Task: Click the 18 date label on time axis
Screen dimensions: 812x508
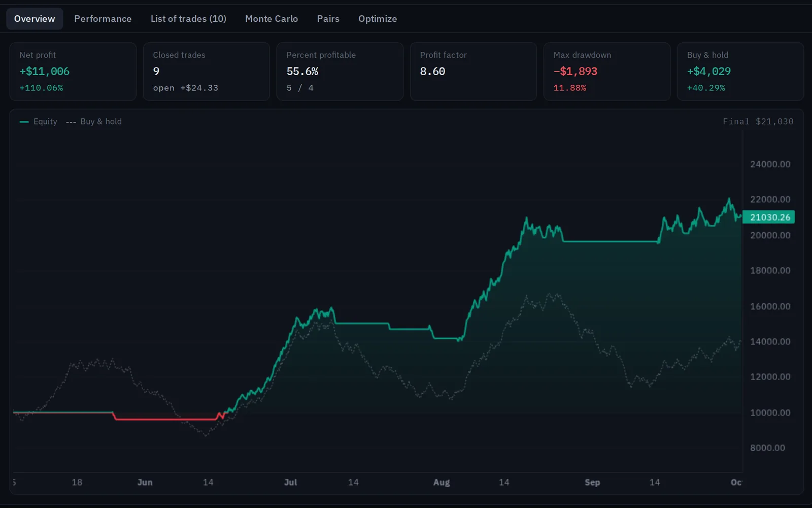Action: point(77,482)
